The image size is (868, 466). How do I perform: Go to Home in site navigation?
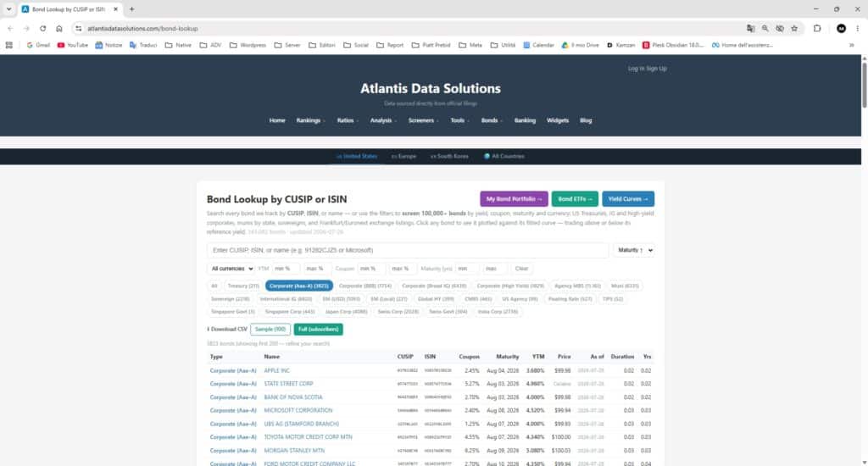point(277,120)
